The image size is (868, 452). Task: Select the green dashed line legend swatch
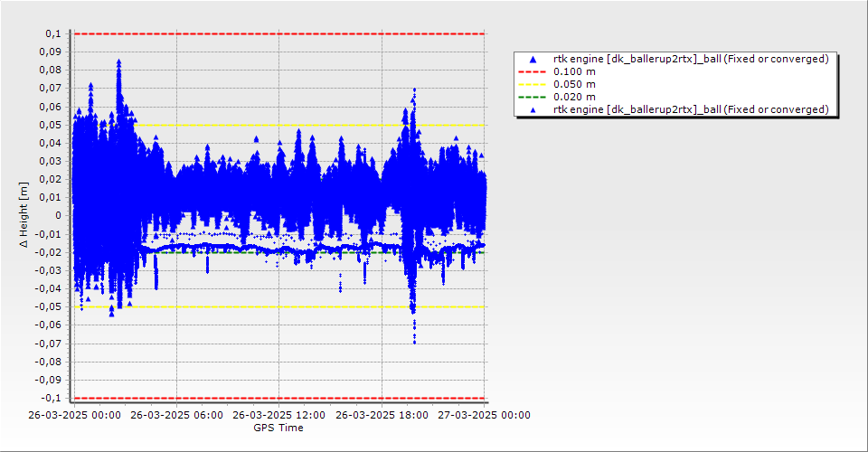pos(532,98)
